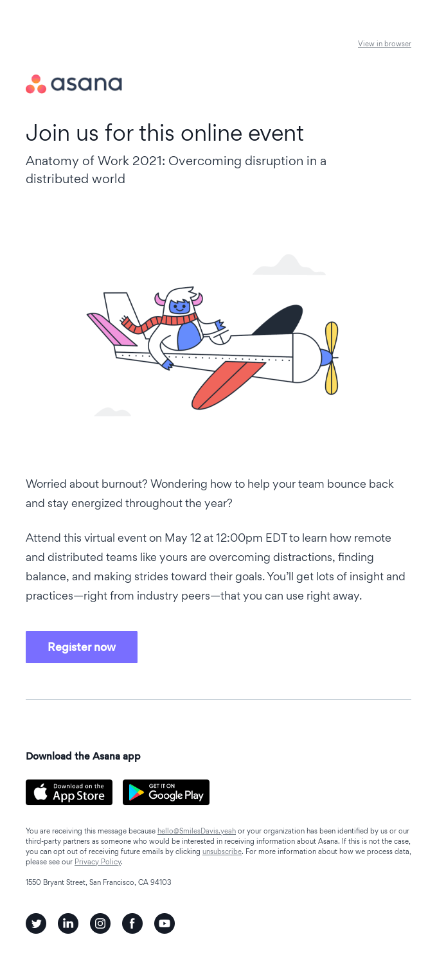This screenshot has height=980, width=437.
Task: Visit Asana's Instagram profile
Action: tap(100, 923)
